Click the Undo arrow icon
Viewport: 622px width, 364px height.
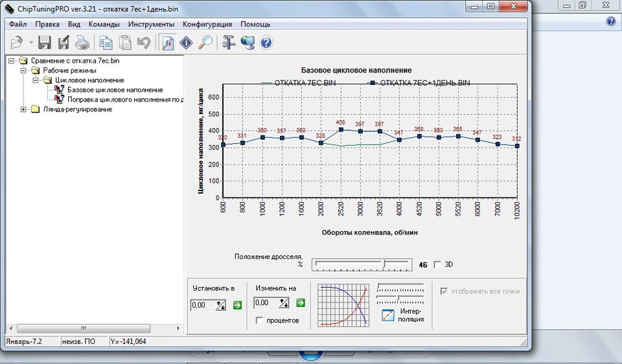[x=144, y=43]
